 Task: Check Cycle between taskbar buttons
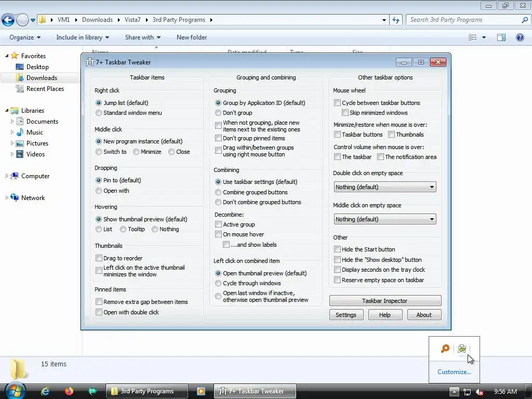tap(337, 103)
